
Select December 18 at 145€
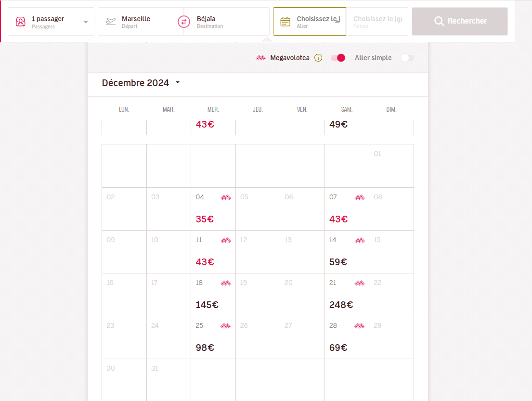pos(213,295)
